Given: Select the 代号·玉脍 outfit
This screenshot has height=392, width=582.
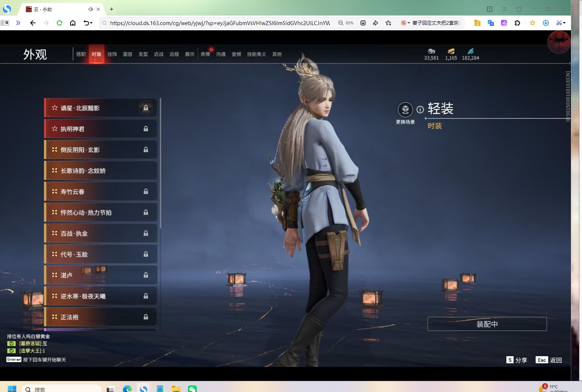Looking at the screenshot, I should 101,254.
